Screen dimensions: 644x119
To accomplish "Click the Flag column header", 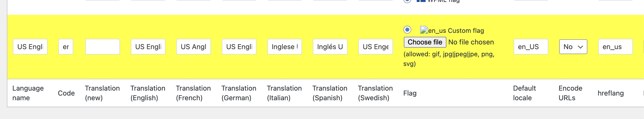I will tap(410, 93).
